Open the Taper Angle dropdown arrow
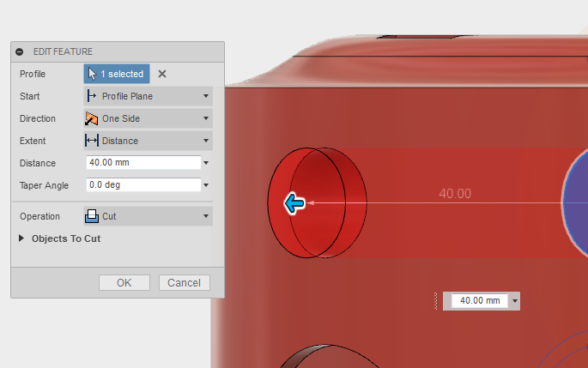 pyautogui.click(x=206, y=185)
